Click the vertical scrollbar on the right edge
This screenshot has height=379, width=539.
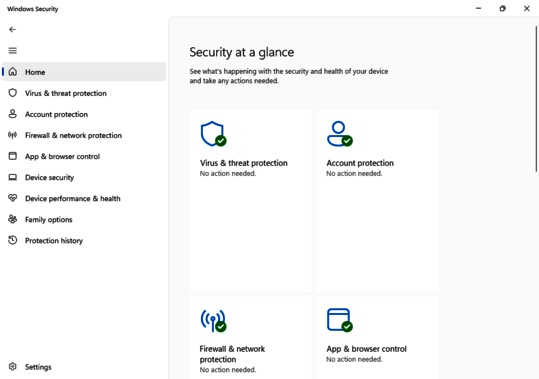(x=536, y=99)
